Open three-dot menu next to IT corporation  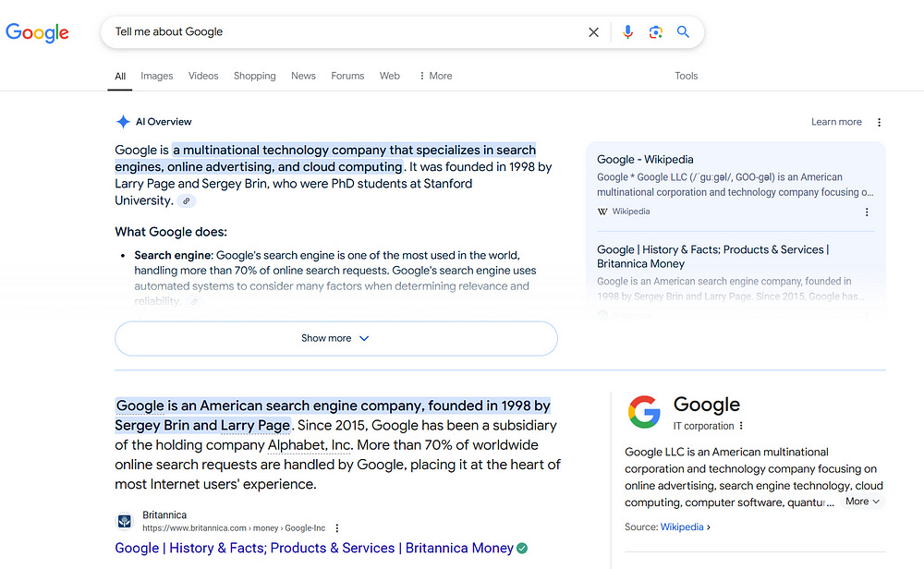click(x=741, y=426)
